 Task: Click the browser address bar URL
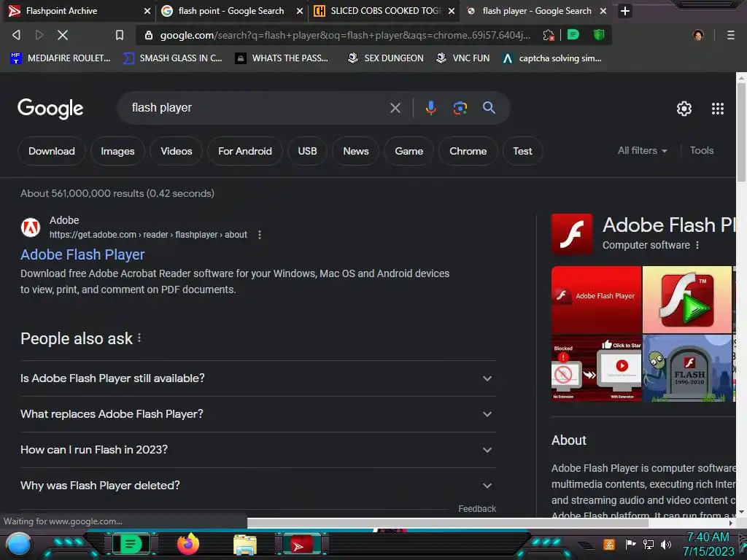(345, 35)
